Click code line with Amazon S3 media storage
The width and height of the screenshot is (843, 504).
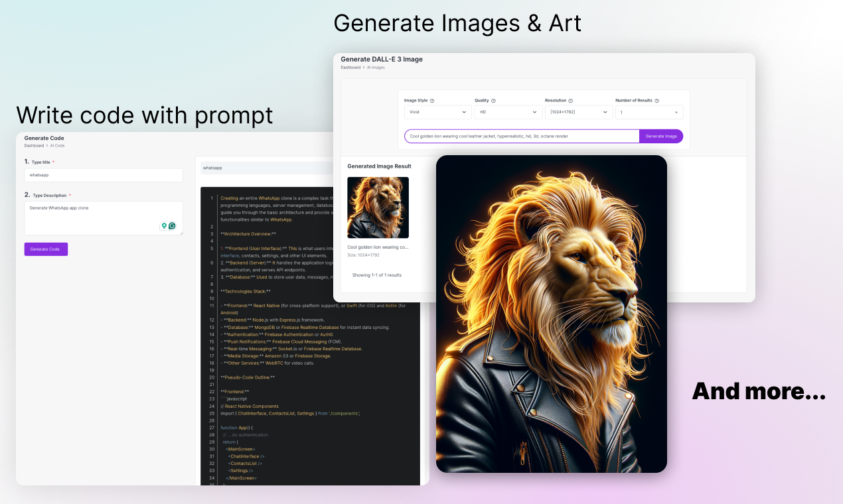275,355
